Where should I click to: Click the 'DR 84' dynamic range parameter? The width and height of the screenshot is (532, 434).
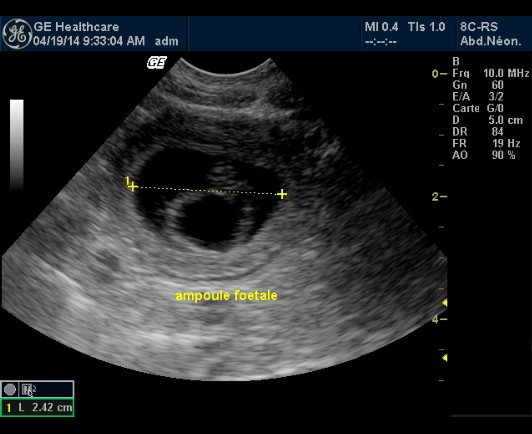tap(478, 132)
